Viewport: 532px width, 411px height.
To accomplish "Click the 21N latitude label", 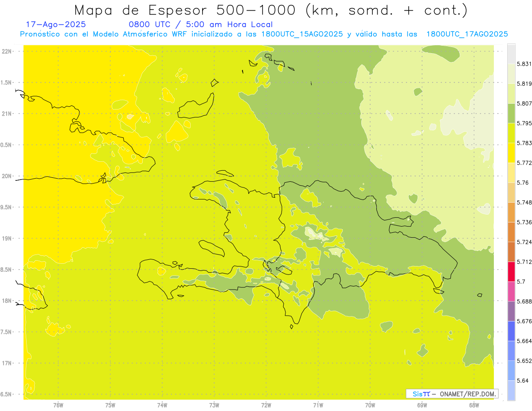I will coord(7,114).
